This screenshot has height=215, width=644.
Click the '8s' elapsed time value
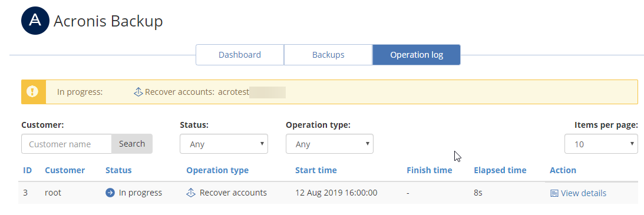click(478, 193)
